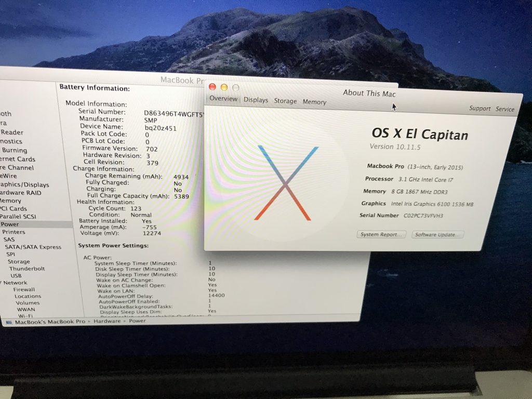The width and height of the screenshot is (532, 399).
Task: Click the Intel Iris Graphics 6100 text
Action: [432, 204]
